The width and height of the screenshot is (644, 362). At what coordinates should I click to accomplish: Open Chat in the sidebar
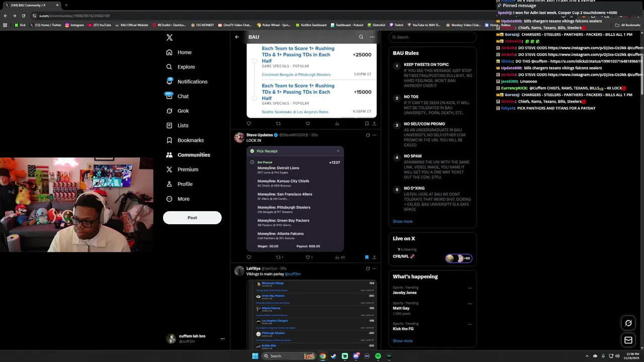point(177,96)
